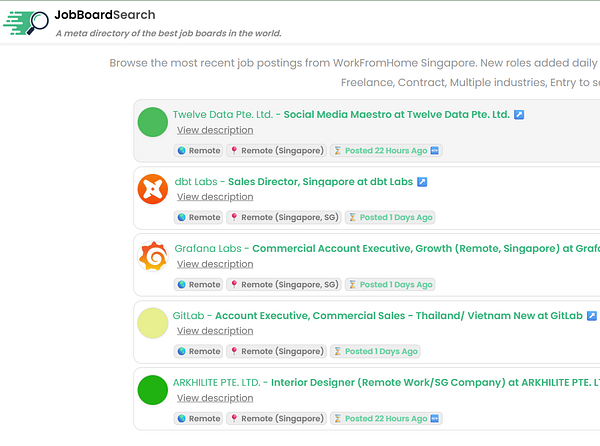Click pin icon in dbt Labs location tag
The height and width of the screenshot is (446, 600).
click(x=234, y=217)
